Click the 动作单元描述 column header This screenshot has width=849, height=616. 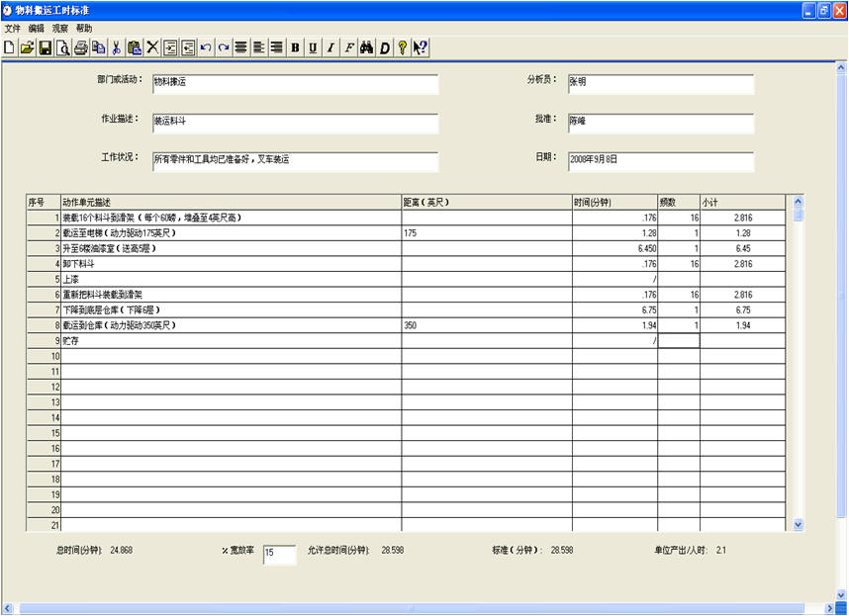(231, 202)
